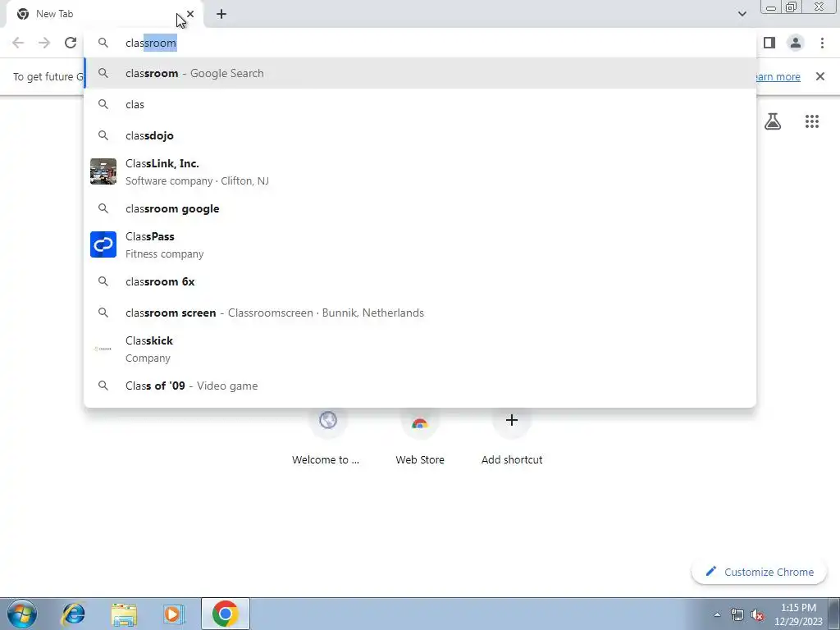Open a new tab with plus button
This screenshot has height=630, width=840.
pyautogui.click(x=221, y=14)
